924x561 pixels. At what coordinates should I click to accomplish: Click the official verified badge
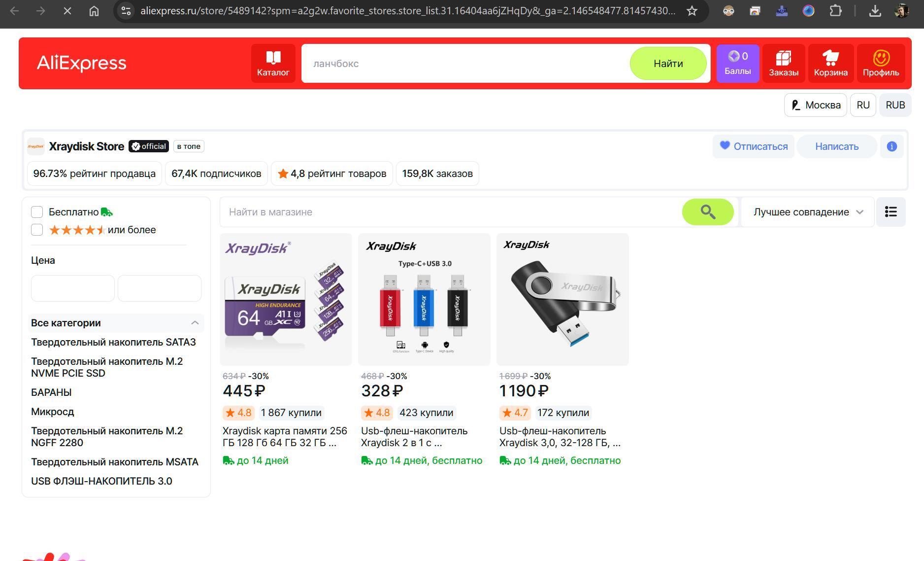149,146
